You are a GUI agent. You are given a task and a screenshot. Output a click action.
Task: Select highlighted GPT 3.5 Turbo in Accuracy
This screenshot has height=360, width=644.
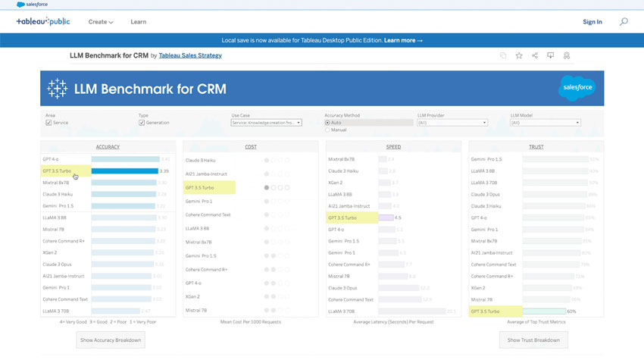(x=57, y=171)
